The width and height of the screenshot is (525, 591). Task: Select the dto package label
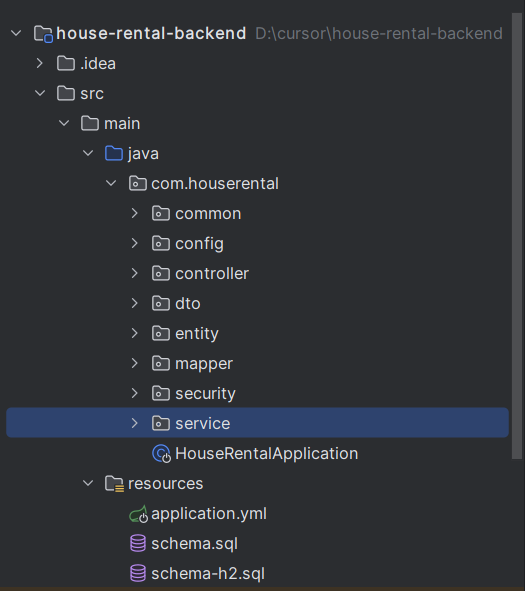pos(188,303)
